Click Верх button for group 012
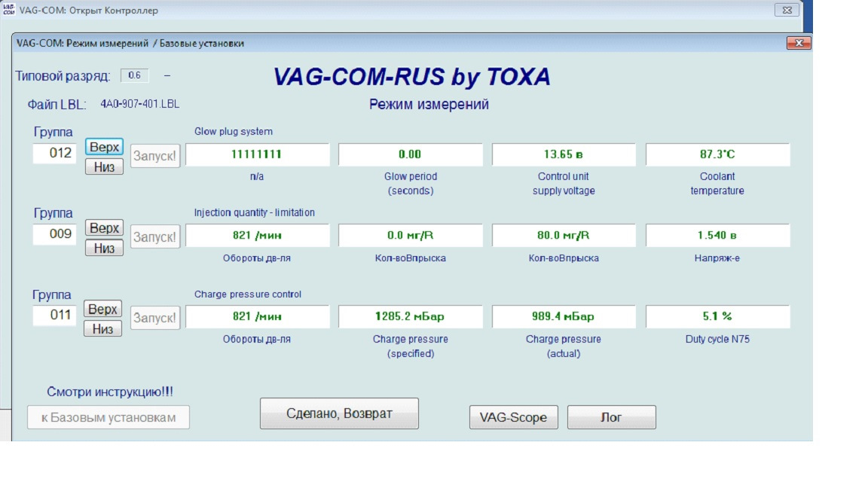This screenshot has width=868, height=488. pyautogui.click(x=104, y=147)
